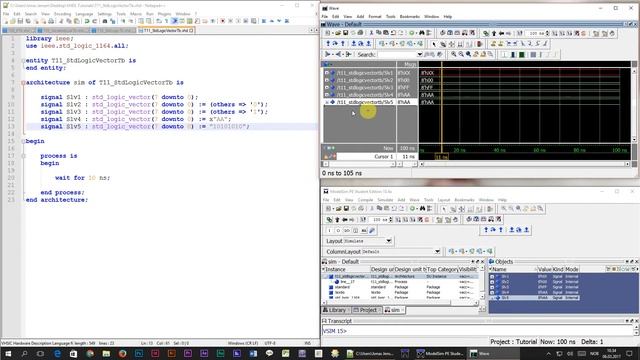Expand Slv3 in Objects panel
Screen dimensions: 640x360
[492, 287]
